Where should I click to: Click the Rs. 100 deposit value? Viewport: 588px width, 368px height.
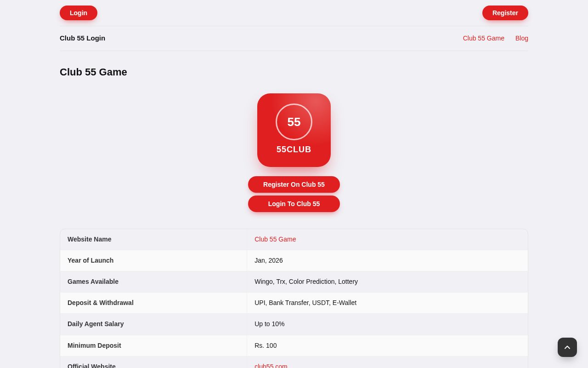266,345
